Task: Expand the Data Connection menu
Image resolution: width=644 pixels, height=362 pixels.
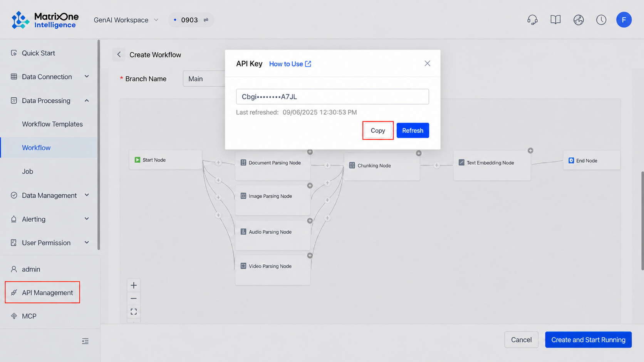Action: click(50, 77)
